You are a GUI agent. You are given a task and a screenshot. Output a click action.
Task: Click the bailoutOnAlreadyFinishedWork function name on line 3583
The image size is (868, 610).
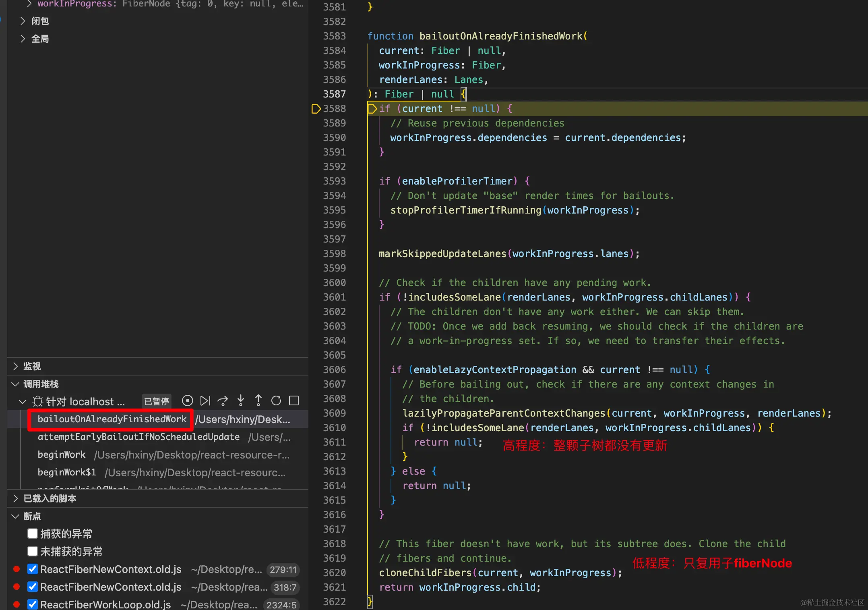(x=501, y=36)
